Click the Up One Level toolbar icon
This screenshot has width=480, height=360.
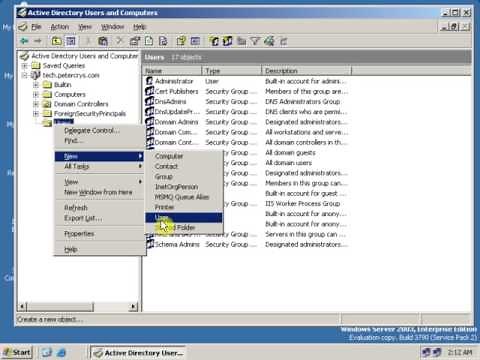(56, 41)
